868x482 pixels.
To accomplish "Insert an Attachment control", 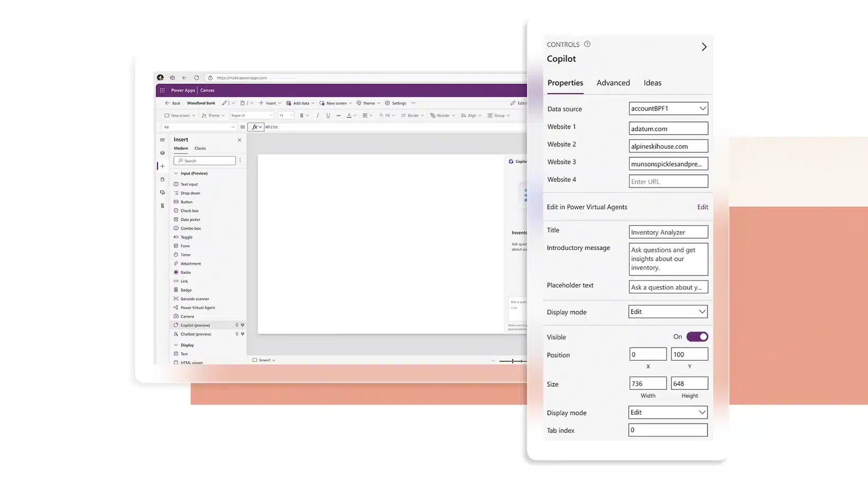I will 187,264.
